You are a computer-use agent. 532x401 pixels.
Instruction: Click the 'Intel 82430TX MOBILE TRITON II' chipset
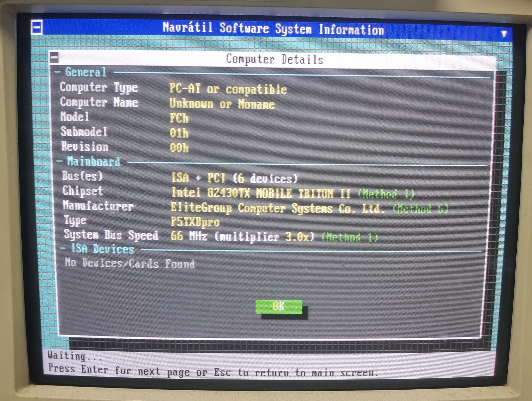(x=261, y=193)
